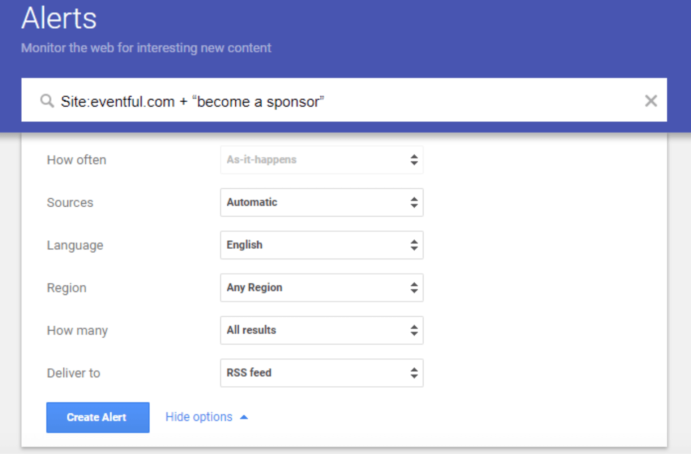Clear the search query with X icon
691x454 pixels.
pos(651,101)
